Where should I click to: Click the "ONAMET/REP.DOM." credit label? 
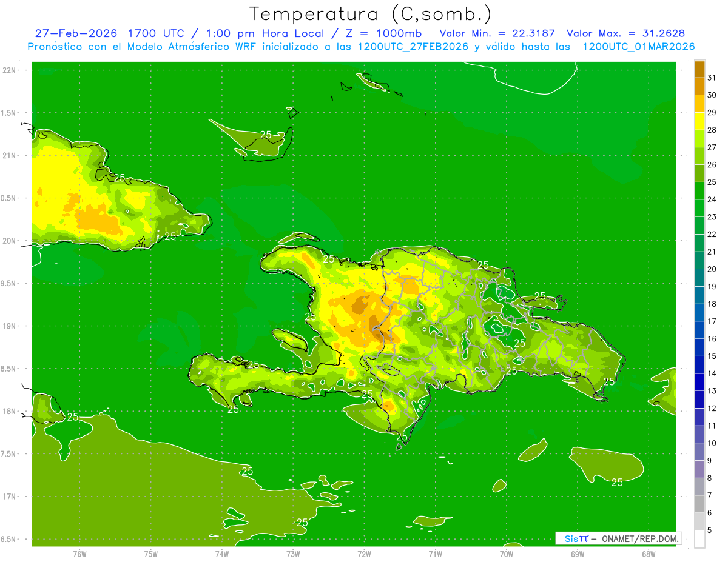pyautogui.click(x=642, y=538)
